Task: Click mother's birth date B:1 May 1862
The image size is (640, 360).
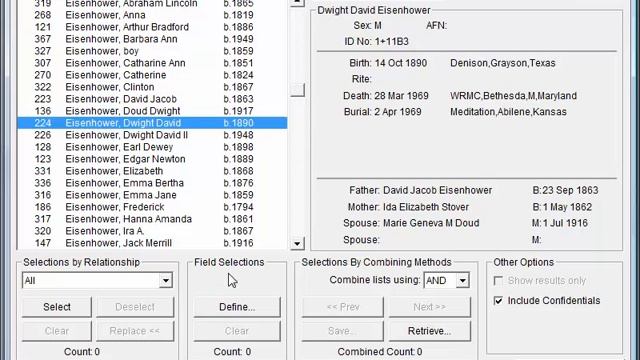Action: coord(562,207)
